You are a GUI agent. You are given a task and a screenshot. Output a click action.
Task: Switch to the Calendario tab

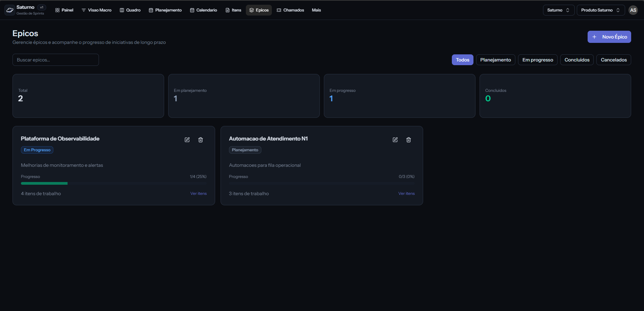(x=203, y=10)
